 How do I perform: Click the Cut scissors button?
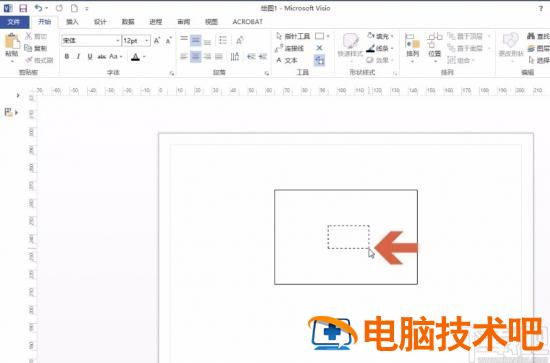pos(36,36)
